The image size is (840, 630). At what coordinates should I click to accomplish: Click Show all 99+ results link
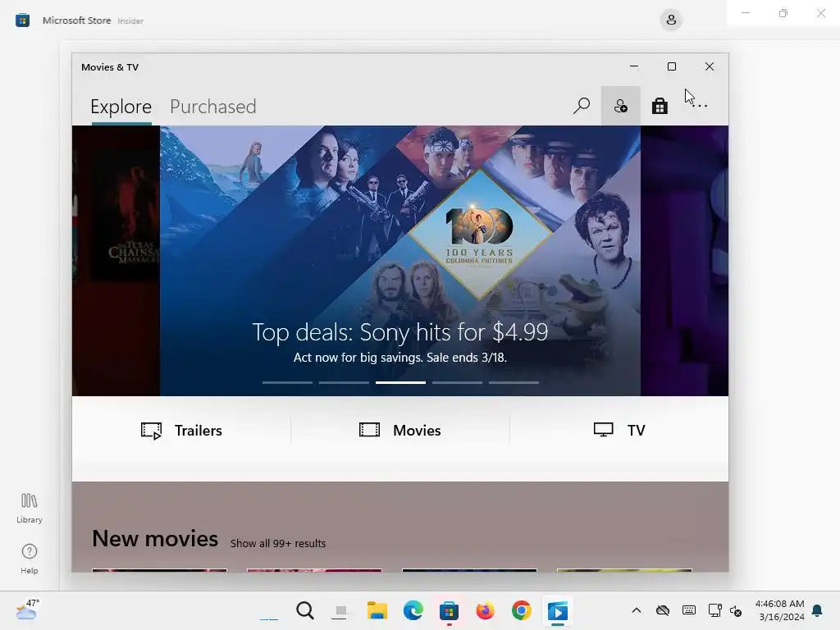(x=278, y=543)
